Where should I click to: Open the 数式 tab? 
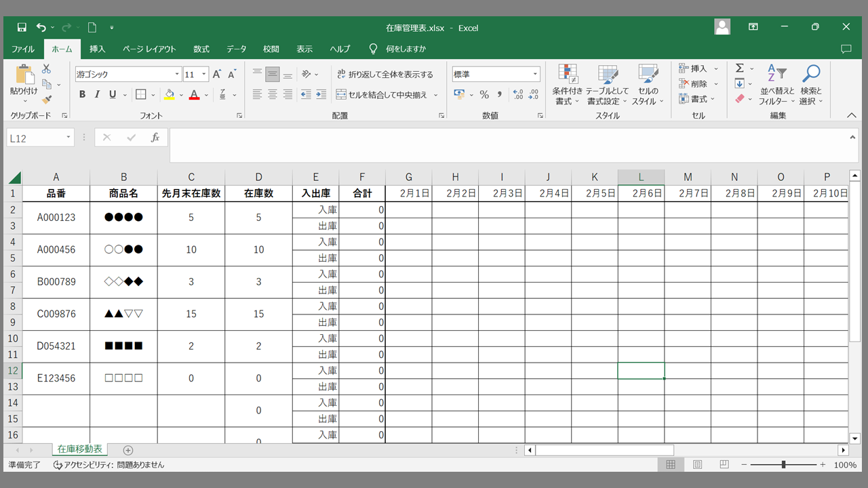(x=201, y=49)
